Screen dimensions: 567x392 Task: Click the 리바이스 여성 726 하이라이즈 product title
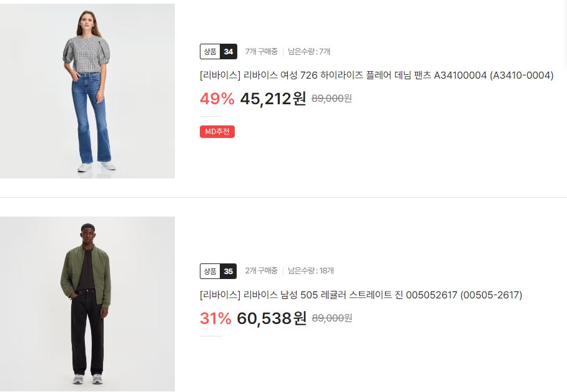tap(377, 76)
